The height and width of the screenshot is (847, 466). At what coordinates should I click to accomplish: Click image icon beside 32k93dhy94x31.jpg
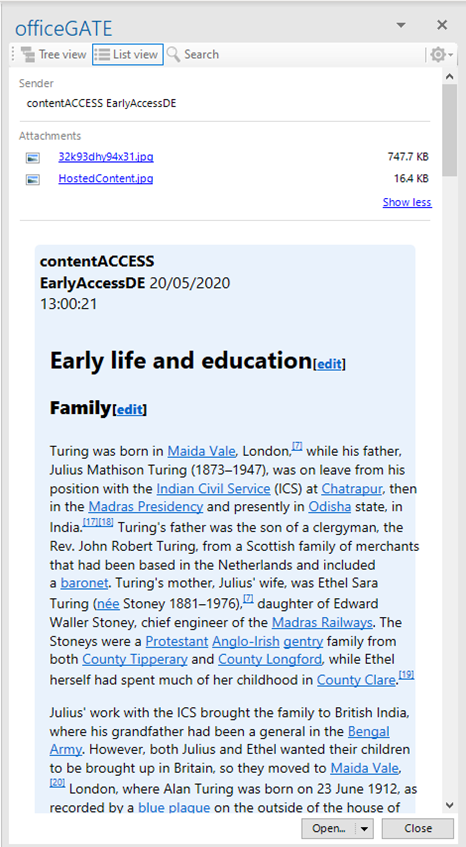pyautogui.click(x=33, y=158)
